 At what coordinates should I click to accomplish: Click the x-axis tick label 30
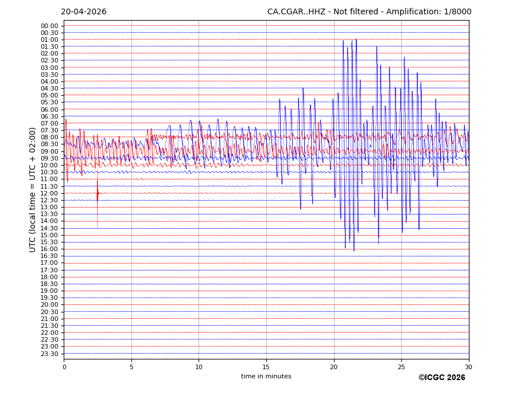coord(468,366)
